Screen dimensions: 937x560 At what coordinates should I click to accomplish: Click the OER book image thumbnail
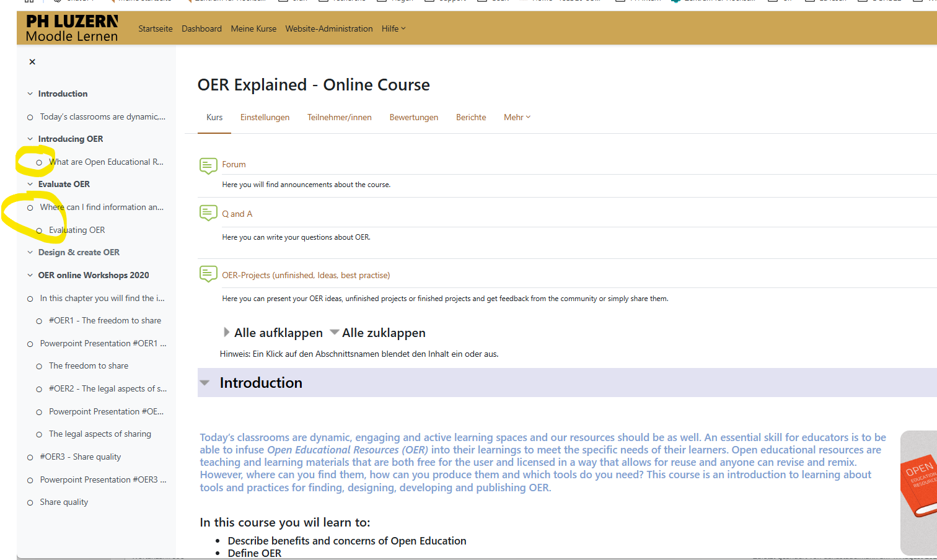[x=918, y=492]
